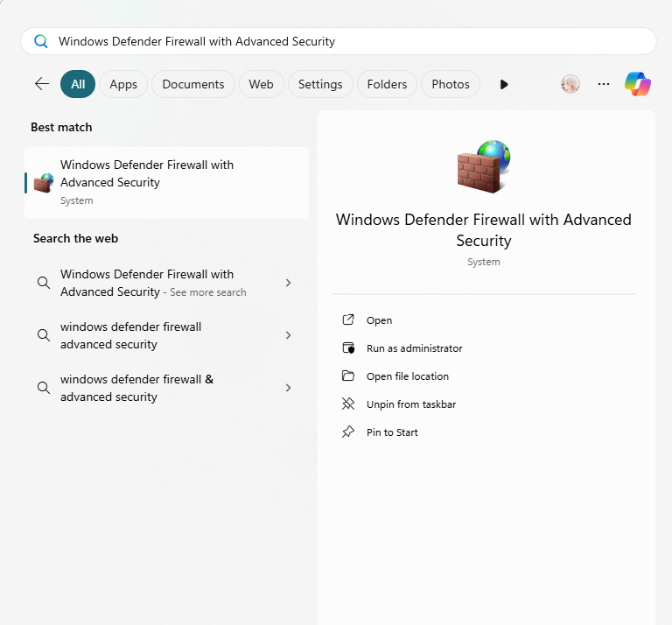The image size is (672, 625).
Task: Go back with the left arrow
Action: point(42,84)
